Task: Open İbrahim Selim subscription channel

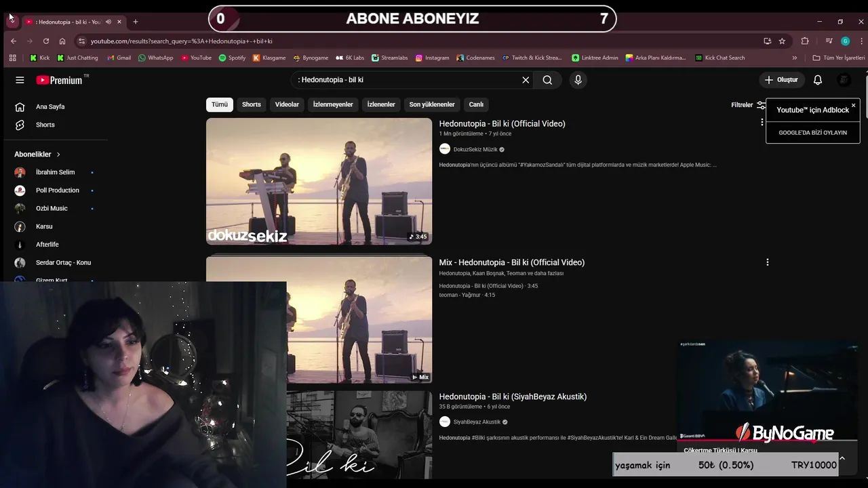Action: (x=56, y=172)
